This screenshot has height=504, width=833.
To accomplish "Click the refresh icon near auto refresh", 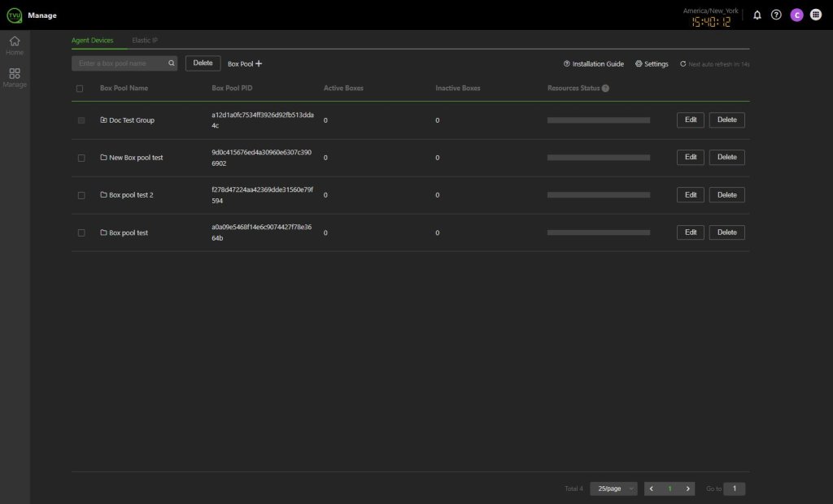I will click(x=683, y=63).
